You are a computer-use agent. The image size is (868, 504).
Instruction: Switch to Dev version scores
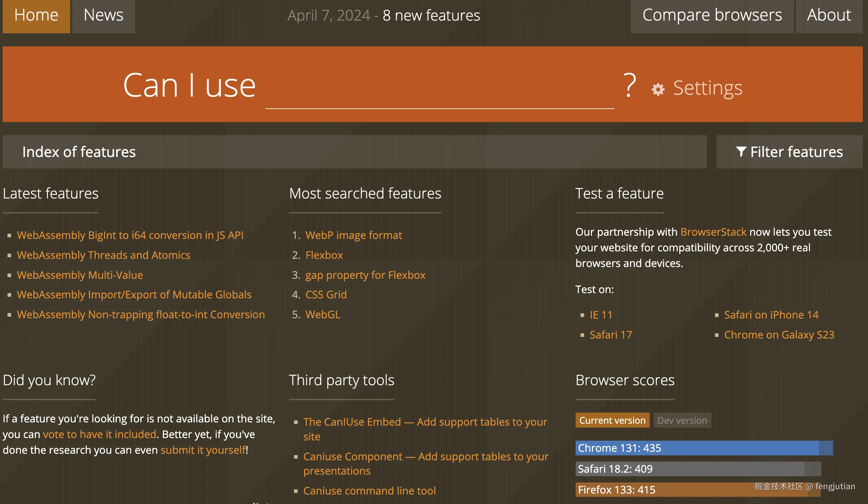click(x=682, y=420)
